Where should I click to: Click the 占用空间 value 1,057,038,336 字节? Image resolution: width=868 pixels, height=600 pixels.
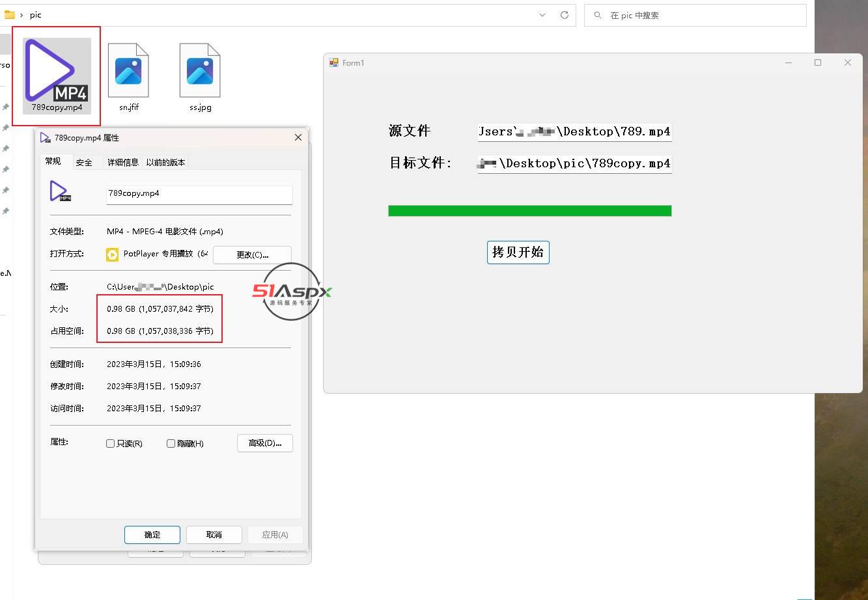click(160, 331)
